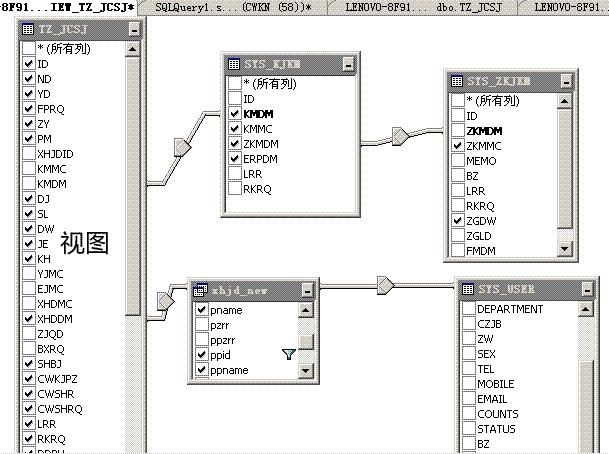Collapse the SYS_ZKJKM table window
This screenshot has height=454, width=609.
point(565,81)
